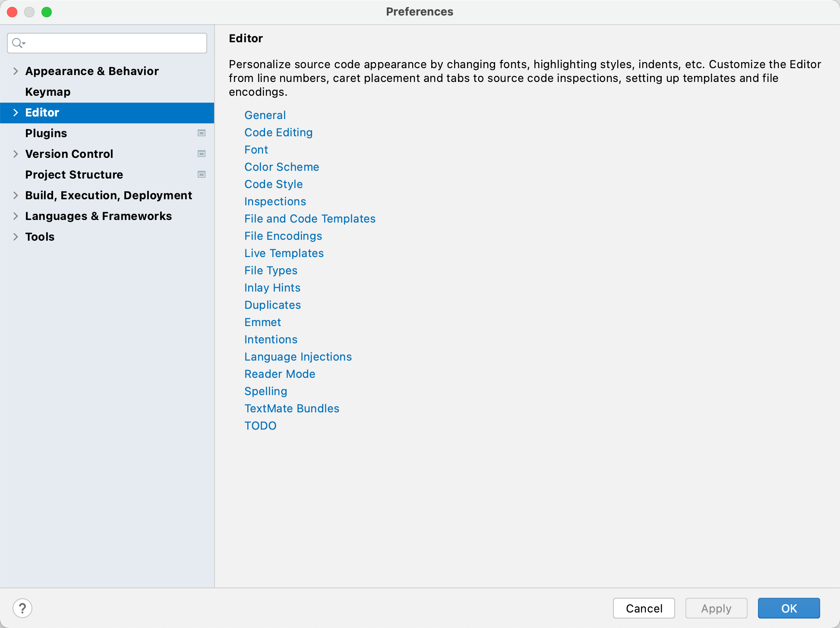The height and width of the screenshot is (628, 840).
Task: Open the Font settings link
Action: 256,150
